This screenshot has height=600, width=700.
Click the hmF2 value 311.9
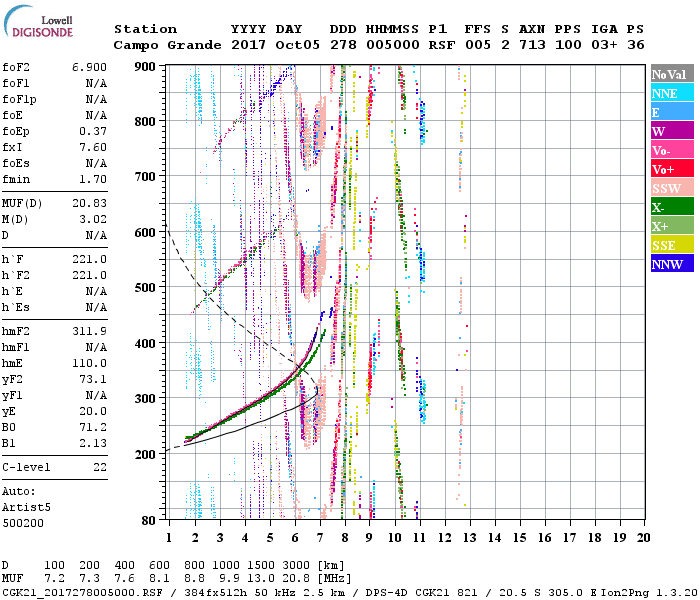(x=89, y=332)
